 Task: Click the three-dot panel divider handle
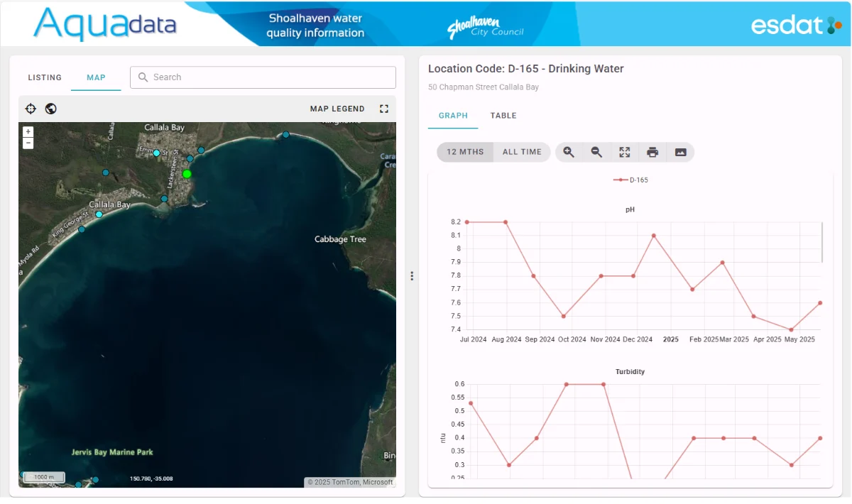coord(412,276)
